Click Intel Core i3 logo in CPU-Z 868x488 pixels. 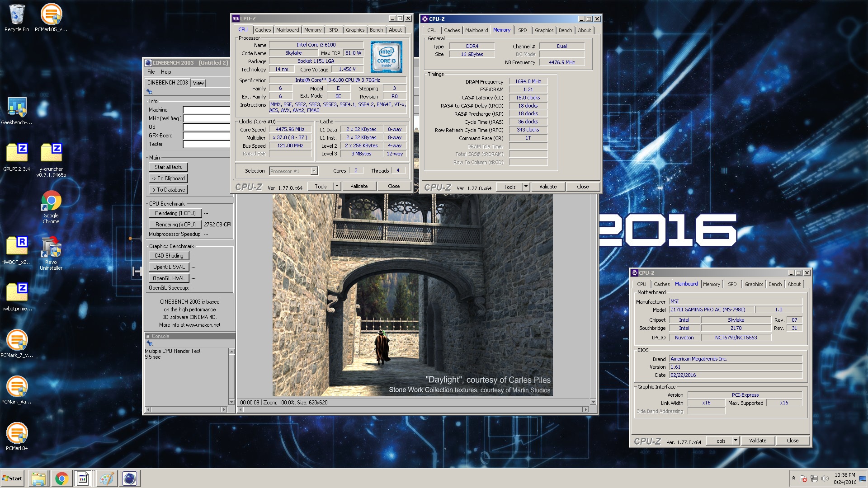[387, 57]
